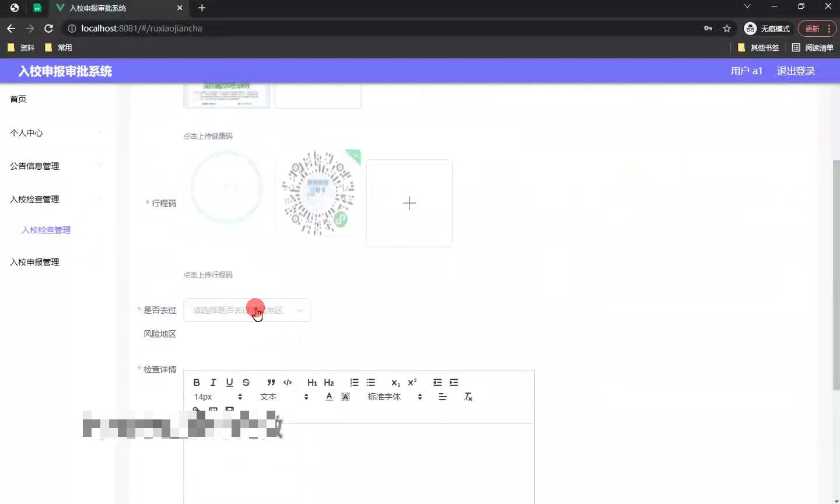
Task: Apply superscript formatting
Action: coord(412,383)
